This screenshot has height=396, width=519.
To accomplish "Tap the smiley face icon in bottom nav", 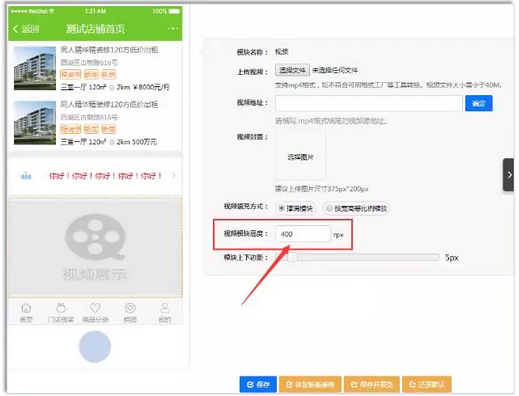I will pyautogui.click(x=130, y=308).
